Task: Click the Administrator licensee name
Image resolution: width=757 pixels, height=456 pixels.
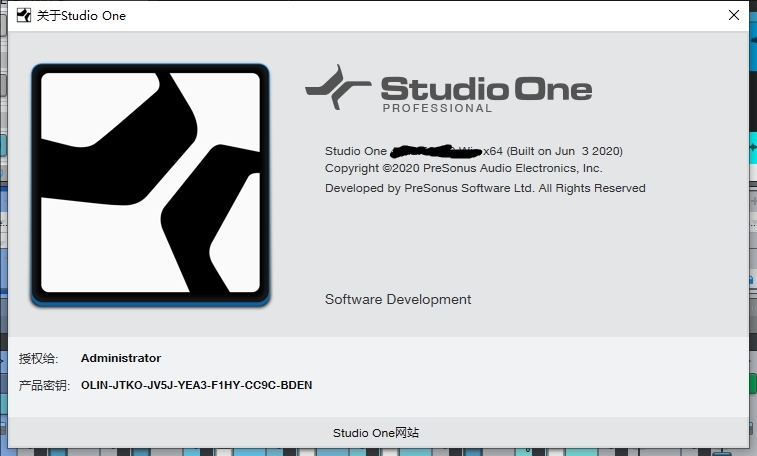Action: (x=121, y=358)
